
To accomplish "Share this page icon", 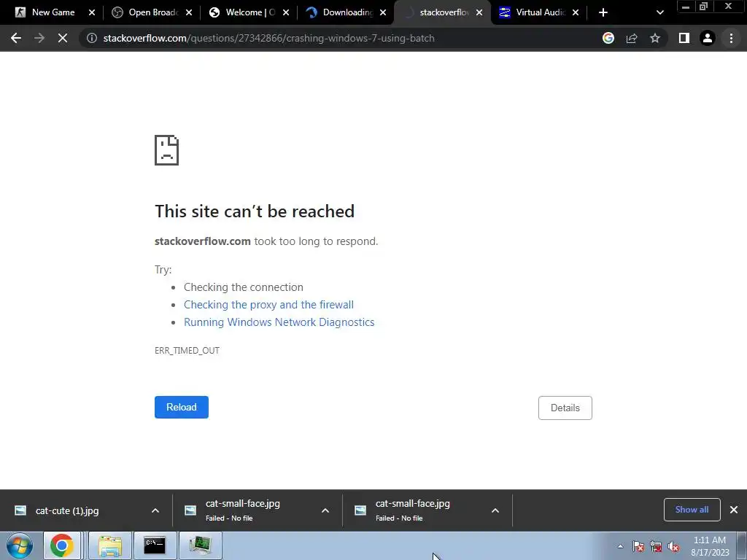I will (632, 38).
